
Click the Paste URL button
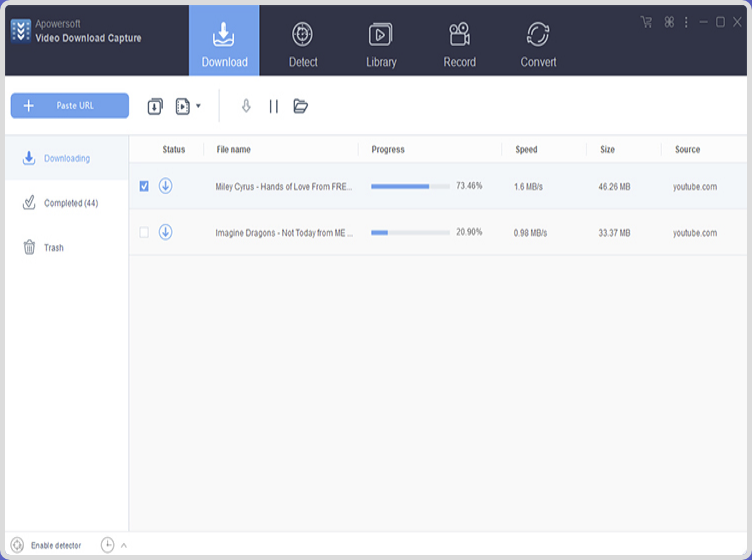[70, 105]
